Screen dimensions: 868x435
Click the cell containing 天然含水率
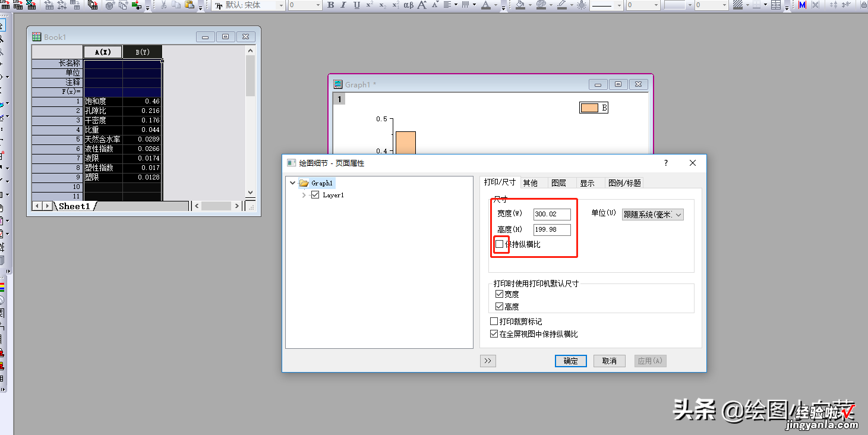point(103,140)
